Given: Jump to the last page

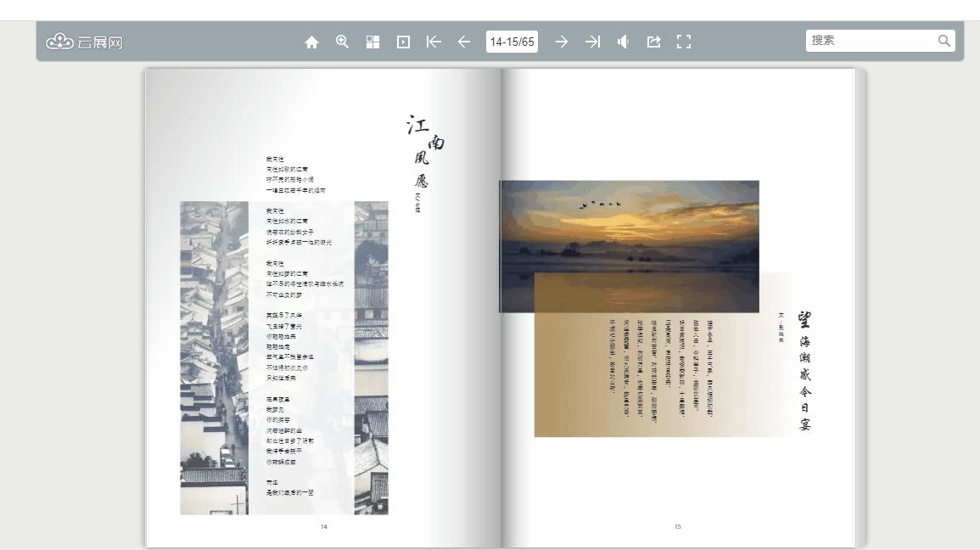Looking at the screenshot, I should 592,41.
